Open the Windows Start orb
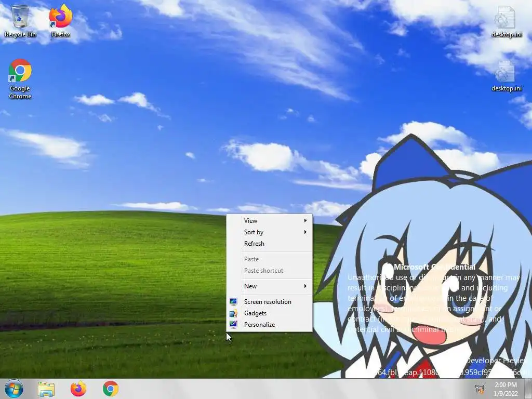 [14, 389]
